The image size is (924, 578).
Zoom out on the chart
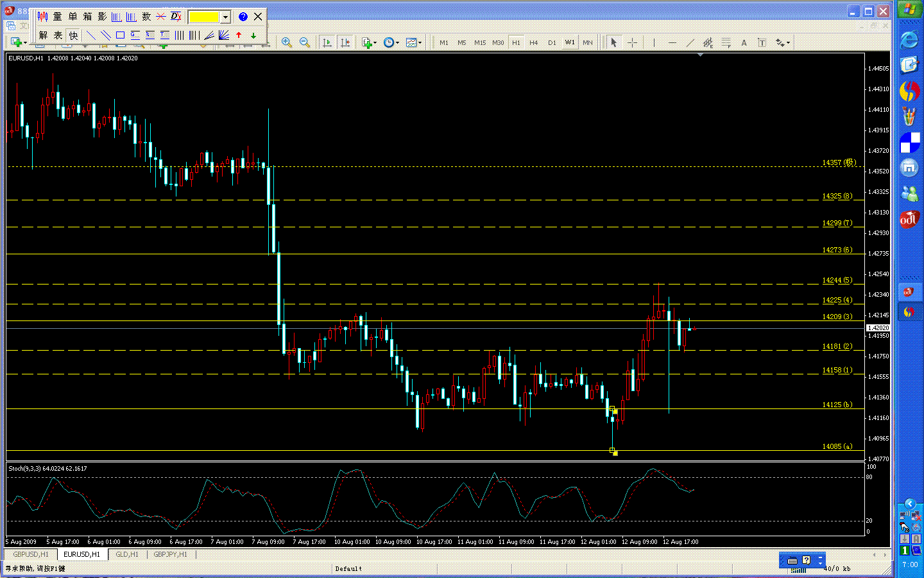305,42
